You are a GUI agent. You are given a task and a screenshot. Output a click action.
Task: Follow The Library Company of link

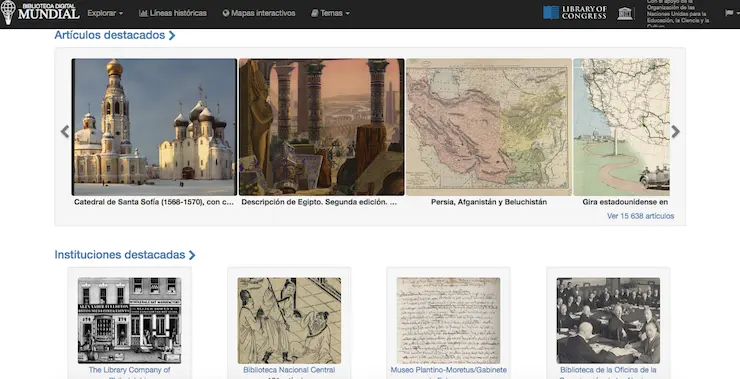coord(129,370)
